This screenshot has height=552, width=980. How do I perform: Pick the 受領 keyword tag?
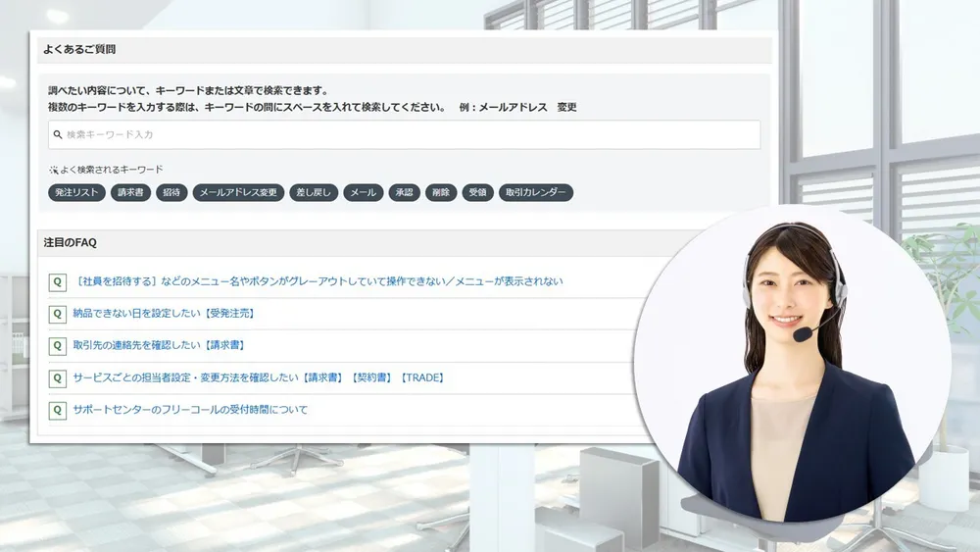point(477,192)
